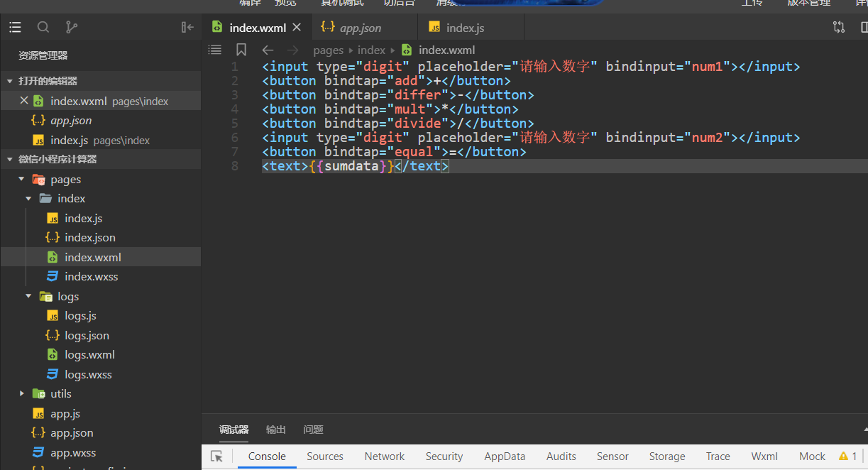This screenshot has width=868, height=470.
Task: Click the compare changes icon at editor top right
Action: click(839, 28)
